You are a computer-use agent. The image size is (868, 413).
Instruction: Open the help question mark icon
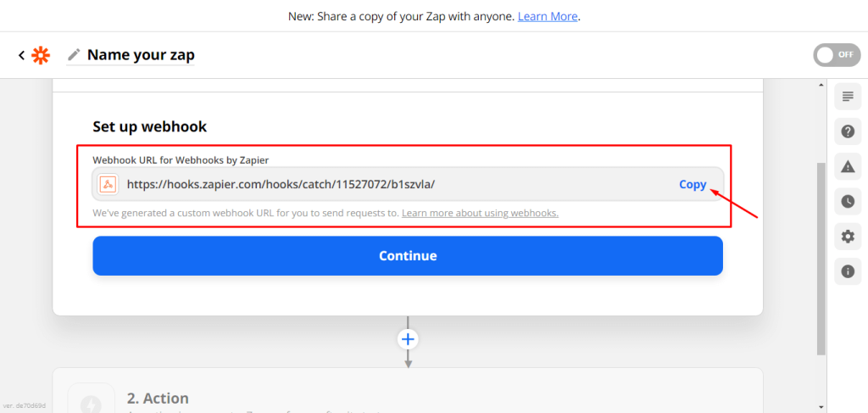click(848, 131)
